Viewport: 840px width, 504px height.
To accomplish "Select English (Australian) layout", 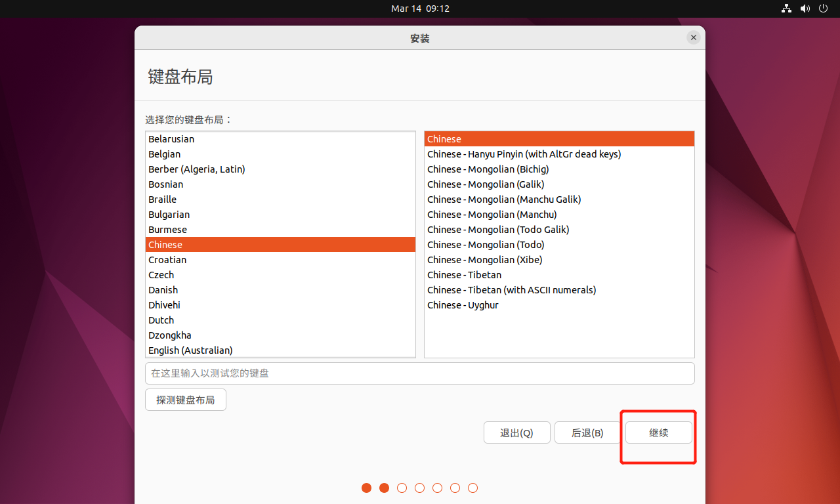I will tap(280, 350).
